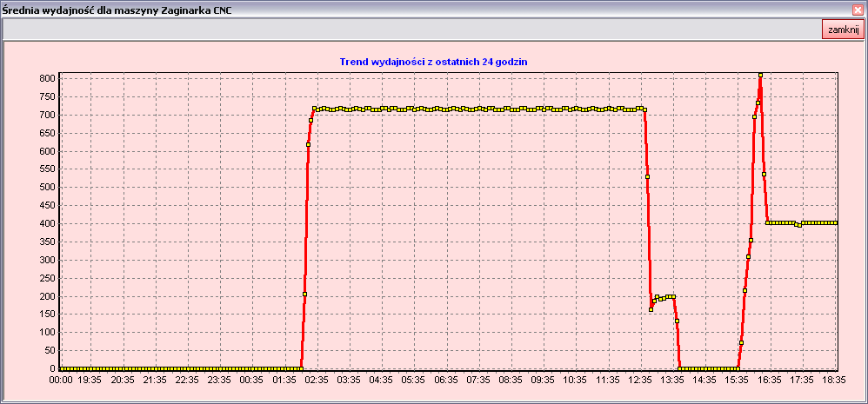Click the 18:35 time label
The width and height of the screenshot is (868, 404).
click(834, 381)
